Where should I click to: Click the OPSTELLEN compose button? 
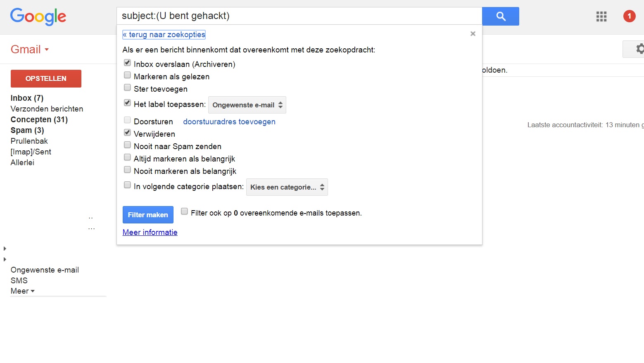click(46, 78)
